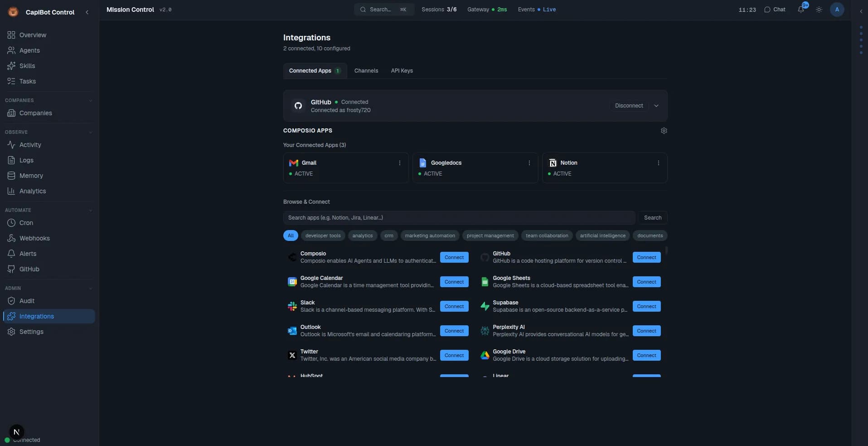Select the All category filter
868x446 pixels.
click(x=291, y=235)
